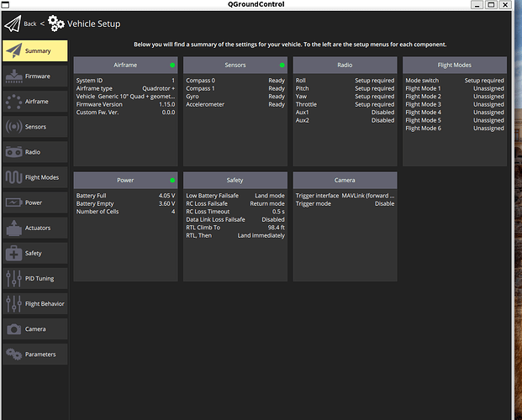Viewport: 522px width, 420px height.
Task: Open the Firmware sidebar tab
Action: 35,76
